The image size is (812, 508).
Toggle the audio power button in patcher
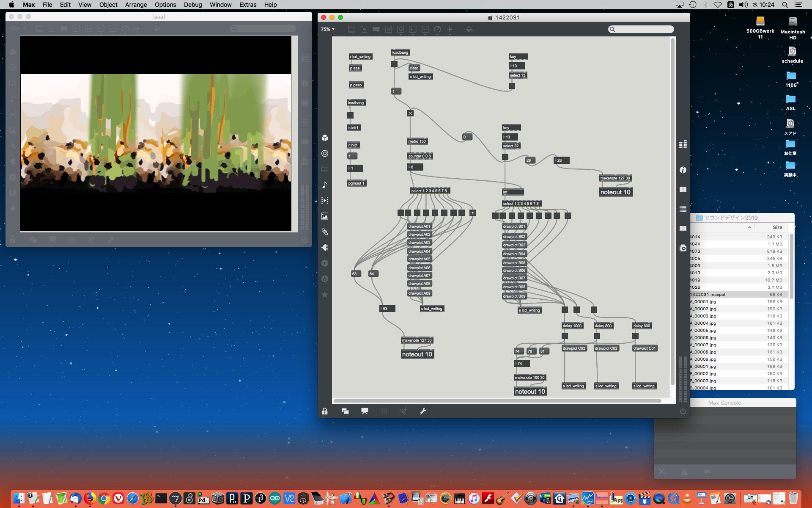tap(683, 411)
